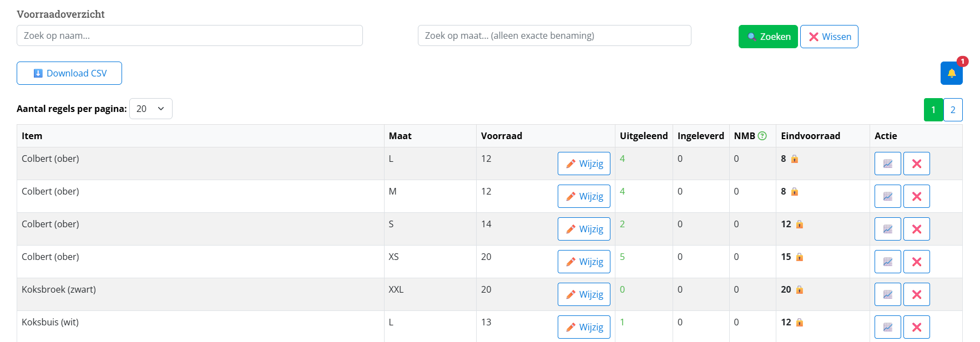Select page 1 in the pagination
Screen dimensions: 980x342
click(x=933, y=110)
